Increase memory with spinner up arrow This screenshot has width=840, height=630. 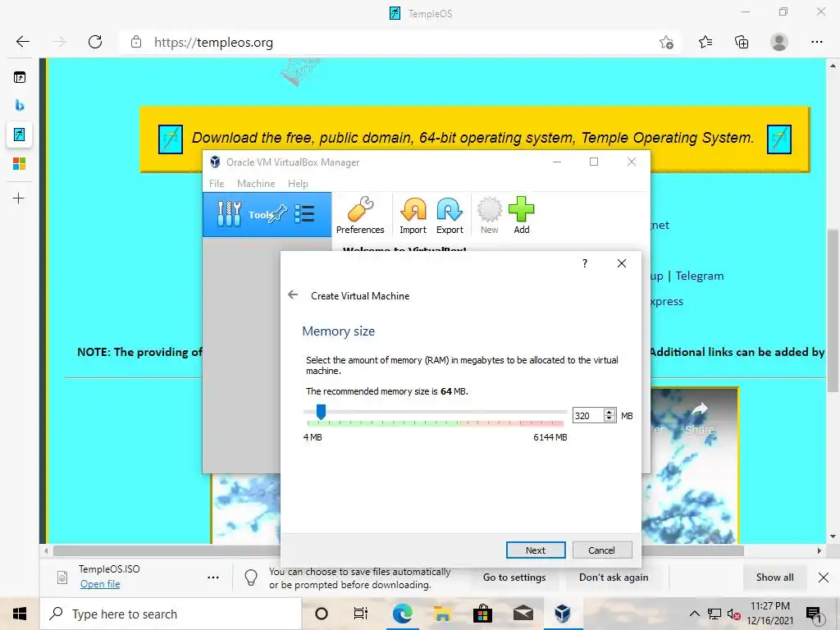609,412
